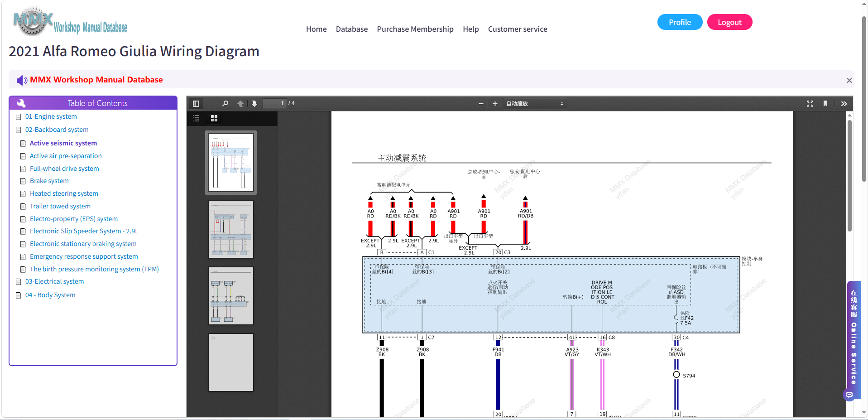The width and height of the screenshot is (868, 420).
Task: Open the zoom level dropdown
Action: tap(535, 104)
